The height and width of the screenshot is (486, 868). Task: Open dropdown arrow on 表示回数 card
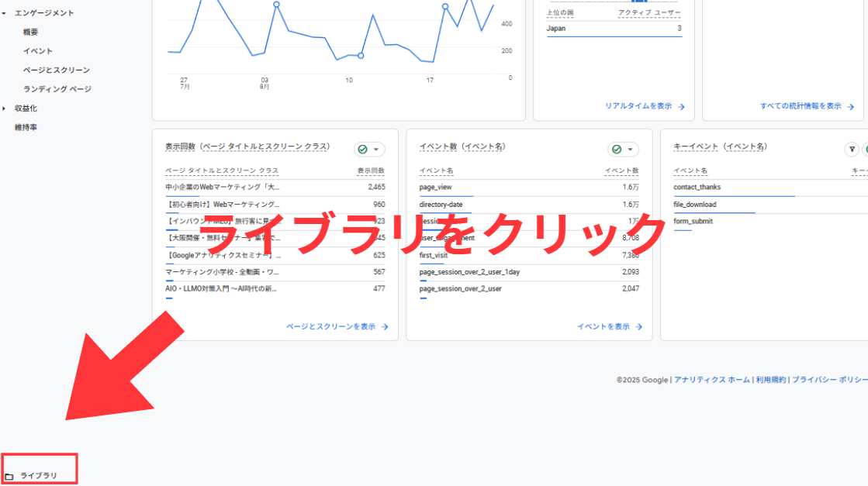click(x=376, y=150)
